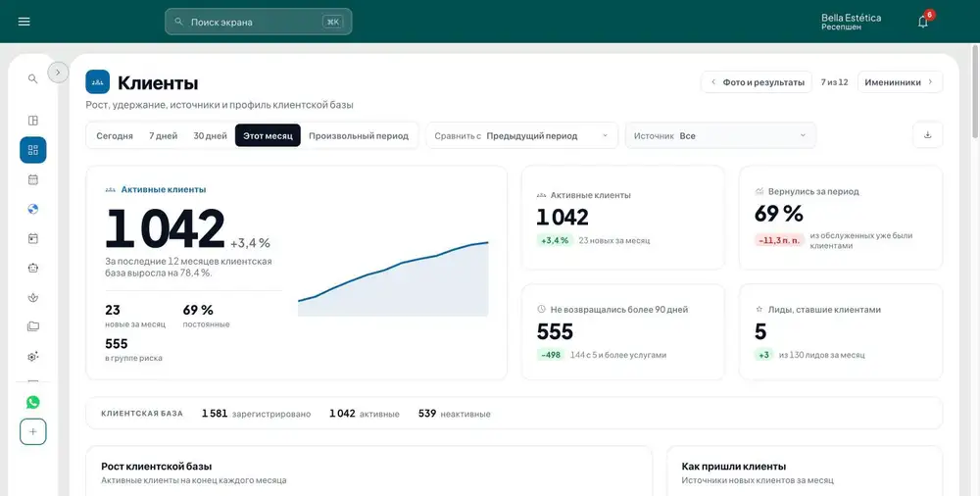The width and height of the screenshot is (980, 496).
Task: Open the hamburger main menu
Action: [x=24, y=22]
